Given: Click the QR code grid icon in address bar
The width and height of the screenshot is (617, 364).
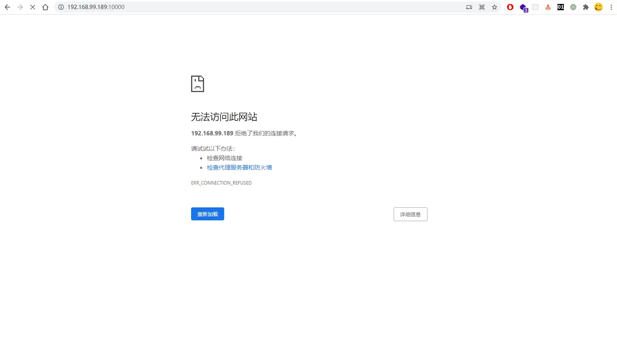Looking at the screenshot, I should coord(482,7).
